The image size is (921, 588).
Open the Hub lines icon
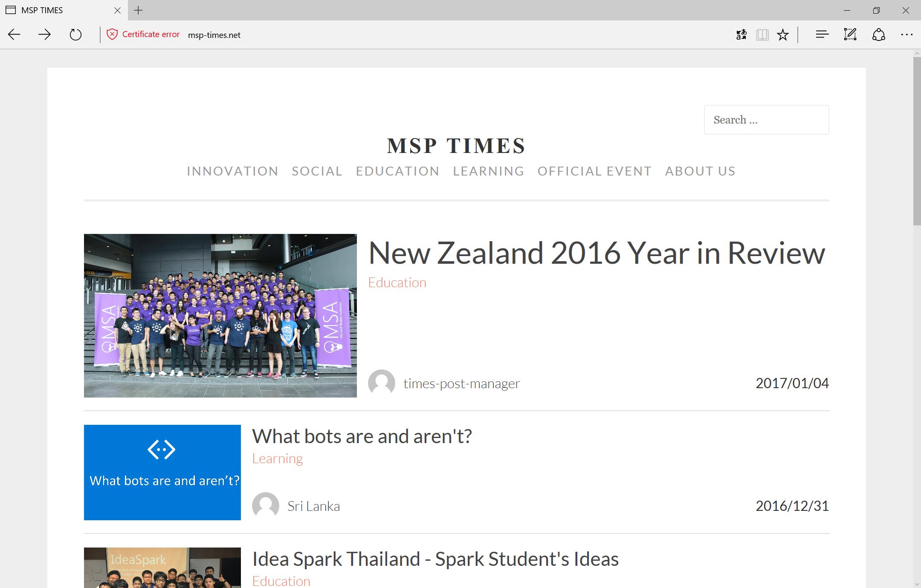coord(822,35)
